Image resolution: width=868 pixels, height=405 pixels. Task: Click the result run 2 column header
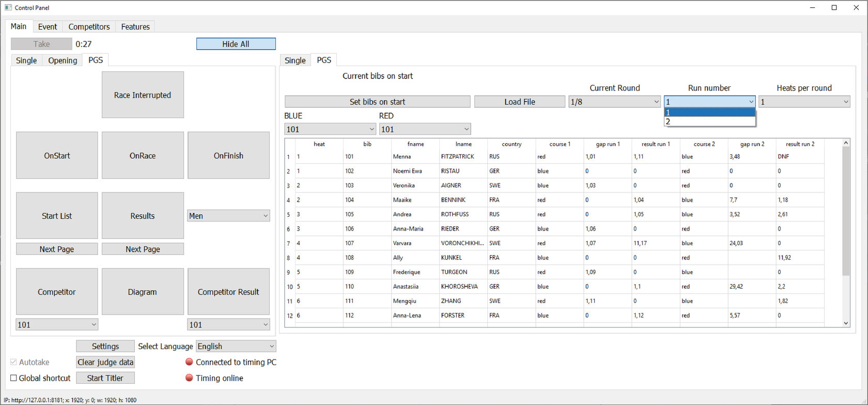(x=800, y=144)
